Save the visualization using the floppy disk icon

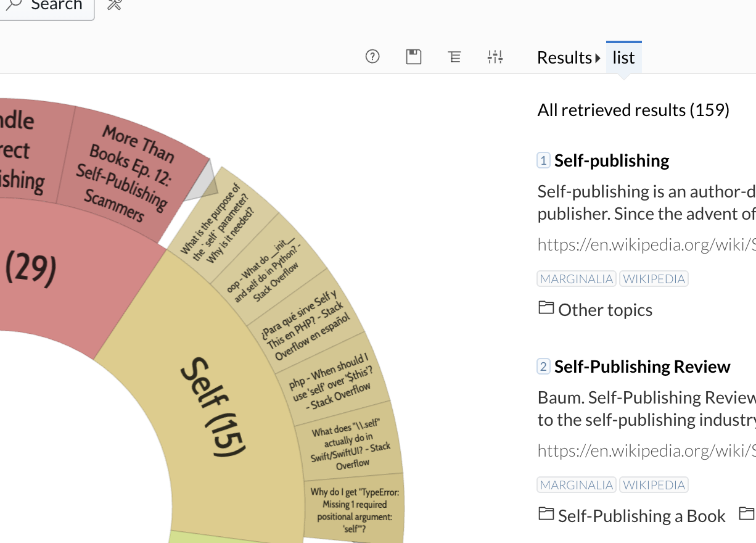click(413, 56)
